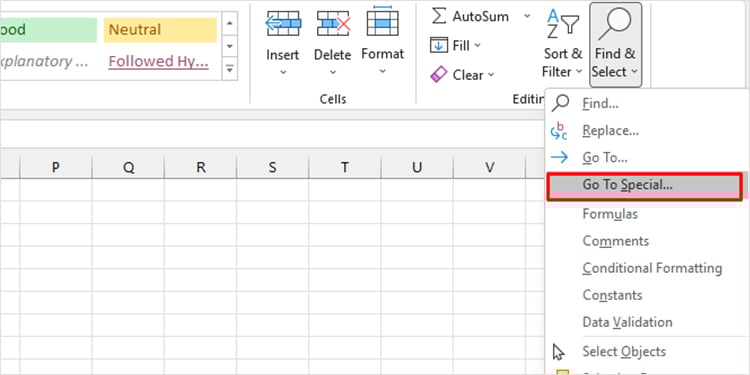Expand the cell styles gallery More arrow
The image size is (750, 375).
coord(230,69)
